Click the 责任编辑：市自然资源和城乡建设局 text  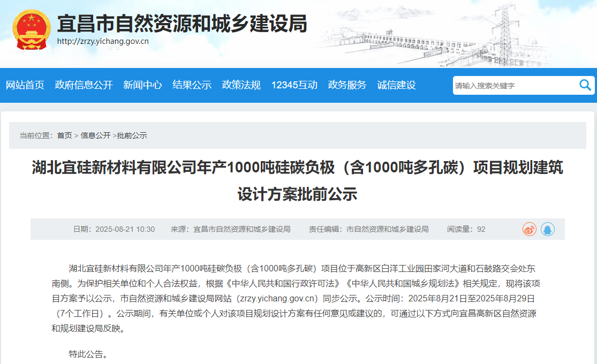pos(368,229)
